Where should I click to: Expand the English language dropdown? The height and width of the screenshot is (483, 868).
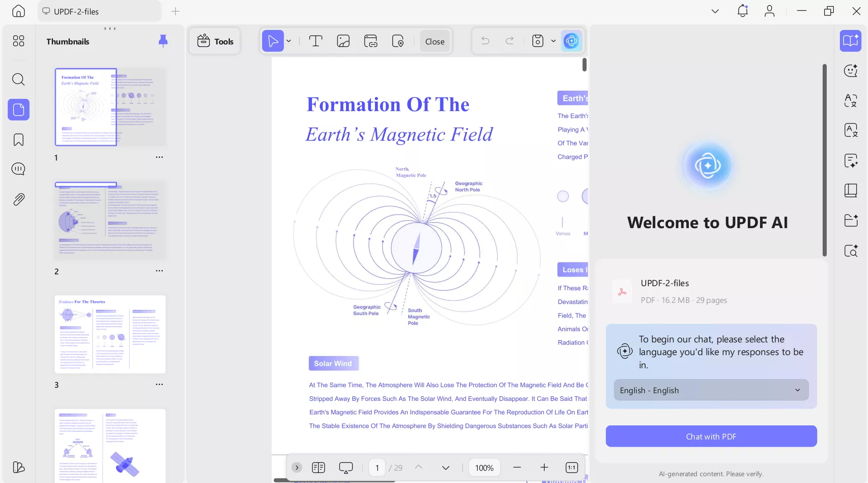(x=711, y=390)
